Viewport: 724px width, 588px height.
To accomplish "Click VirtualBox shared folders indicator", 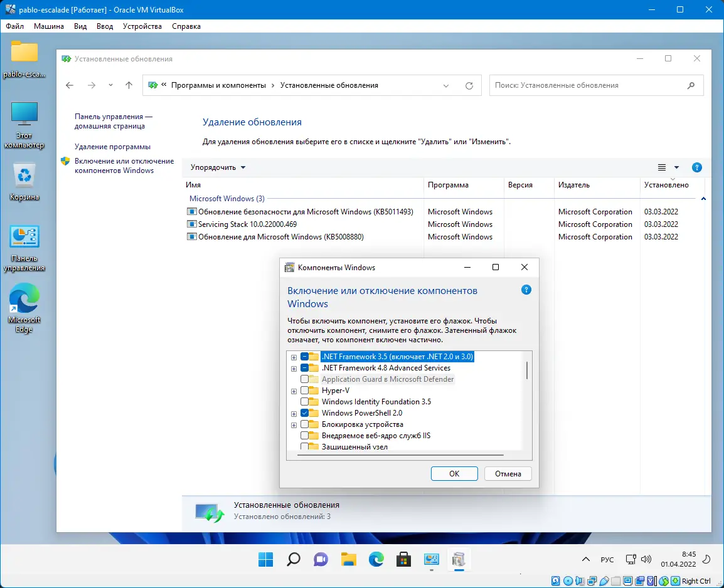I will (615, 581).
